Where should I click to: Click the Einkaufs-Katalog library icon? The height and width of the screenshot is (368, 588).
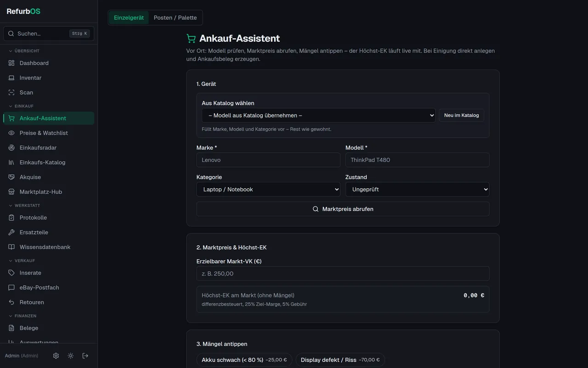(11, 162)
